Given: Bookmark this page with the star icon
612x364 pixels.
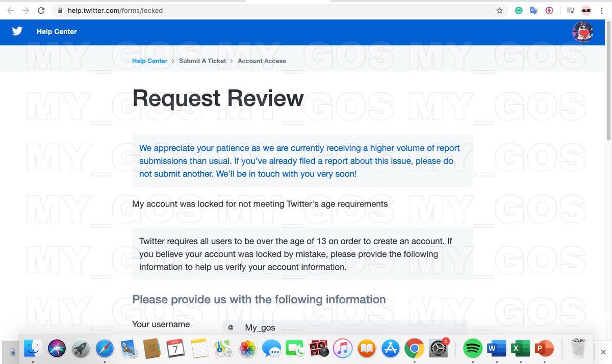Looking at the screenshot, I should (500, 10).
